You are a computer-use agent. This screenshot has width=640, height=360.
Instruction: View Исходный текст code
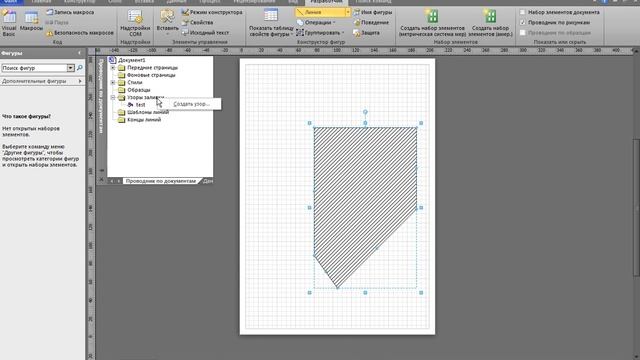point(205,33)
